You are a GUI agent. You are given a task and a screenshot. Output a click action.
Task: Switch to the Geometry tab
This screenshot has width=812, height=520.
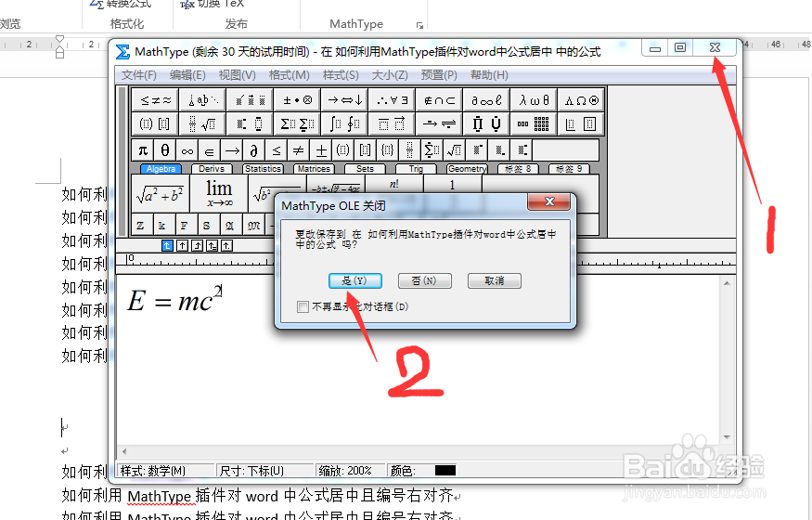click(x=467, y=169)
